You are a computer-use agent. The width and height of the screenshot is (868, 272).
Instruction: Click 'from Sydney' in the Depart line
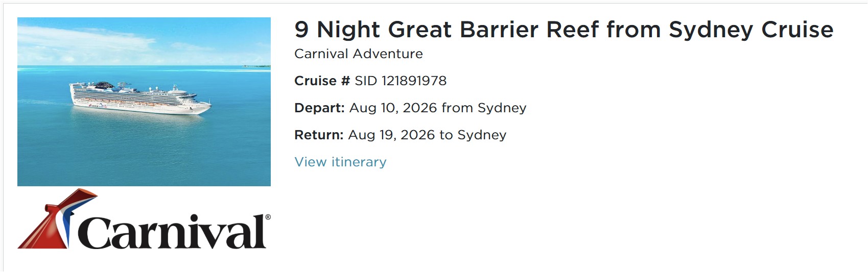pos(484,108)
